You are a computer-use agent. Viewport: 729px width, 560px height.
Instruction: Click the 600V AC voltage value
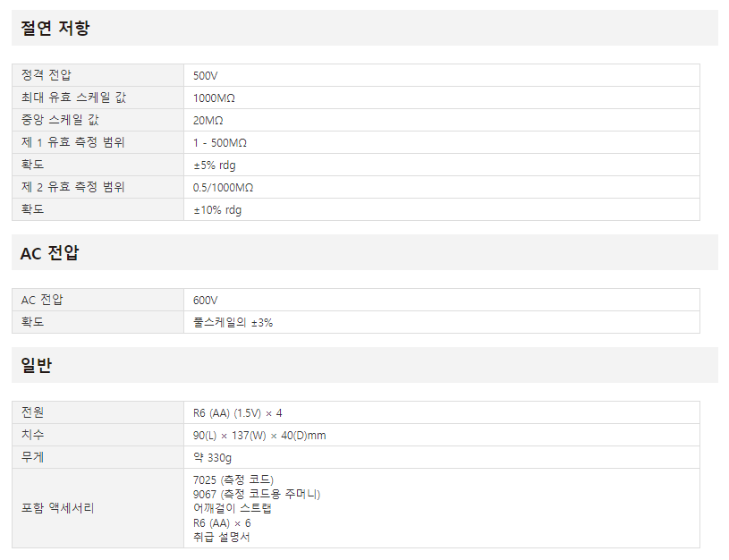coord(205,301)
